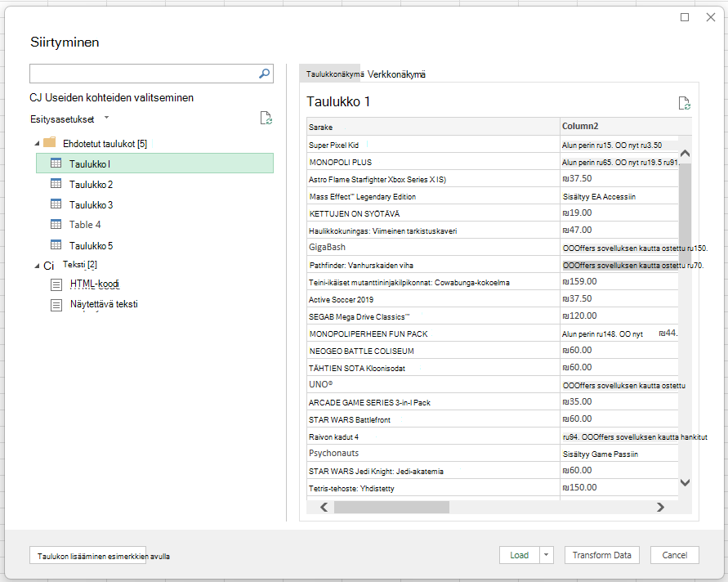Screen dimensions: 728x582
Task: Click the scroll left arrow in preview
Action: (324, 508)
